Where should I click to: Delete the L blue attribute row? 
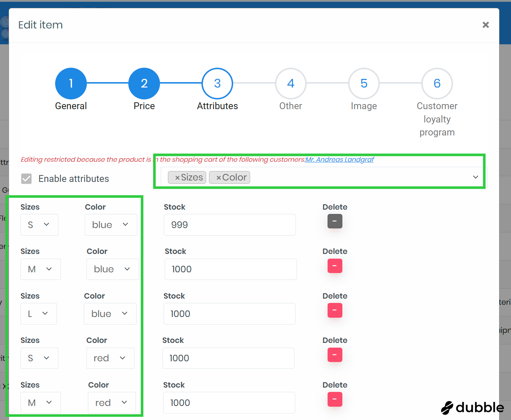[x=334, y=310]
